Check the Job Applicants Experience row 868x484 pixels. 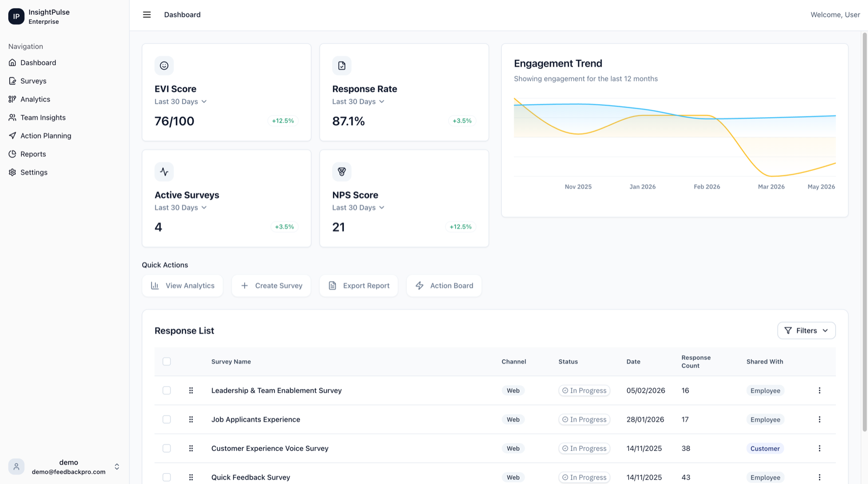coord(167,419)
